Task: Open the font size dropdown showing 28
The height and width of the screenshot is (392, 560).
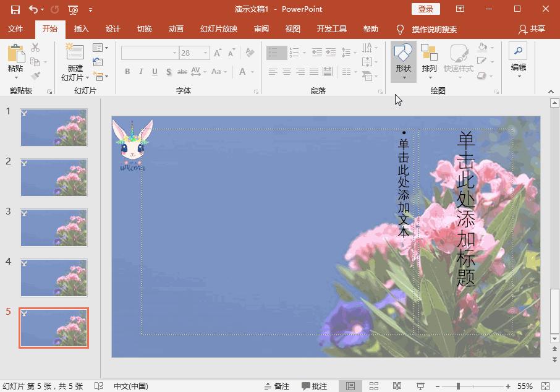Action: coord(206,53)
